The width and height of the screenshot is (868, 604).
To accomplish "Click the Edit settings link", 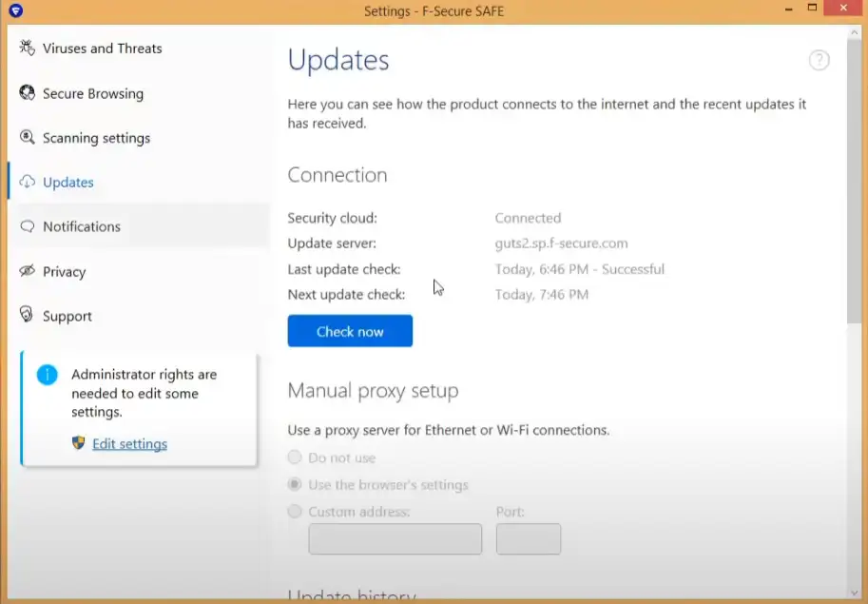I will click(129, 444).
